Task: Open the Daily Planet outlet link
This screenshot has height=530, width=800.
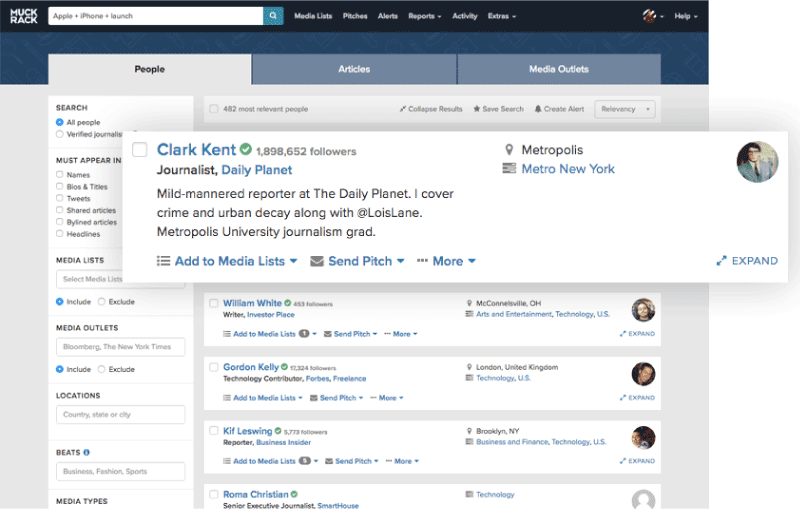Action: point(257,170)
